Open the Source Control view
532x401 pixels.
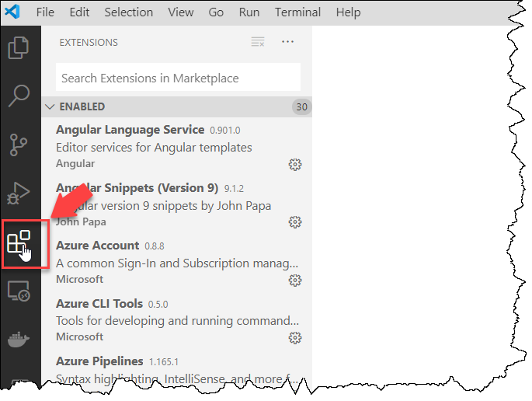pos(18,145)
